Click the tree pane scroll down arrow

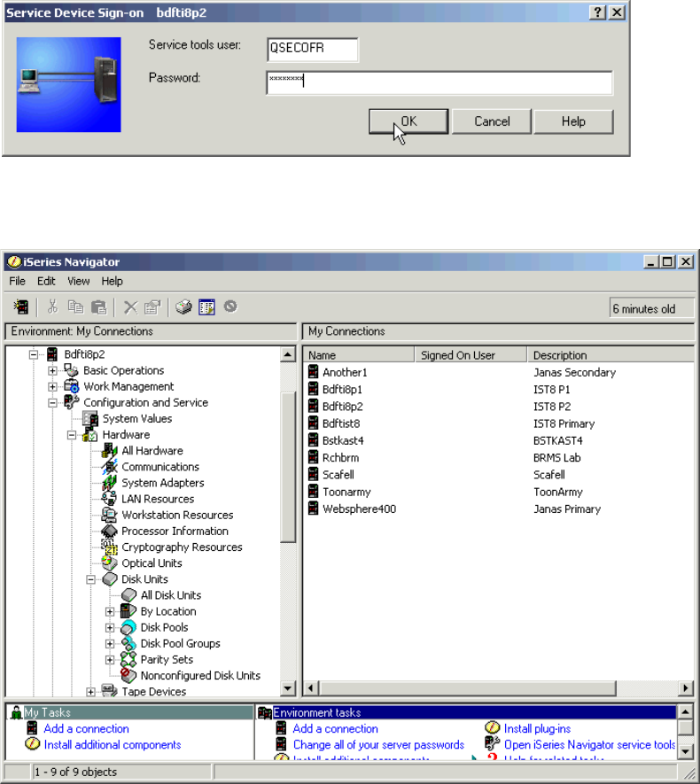[287, 688]
